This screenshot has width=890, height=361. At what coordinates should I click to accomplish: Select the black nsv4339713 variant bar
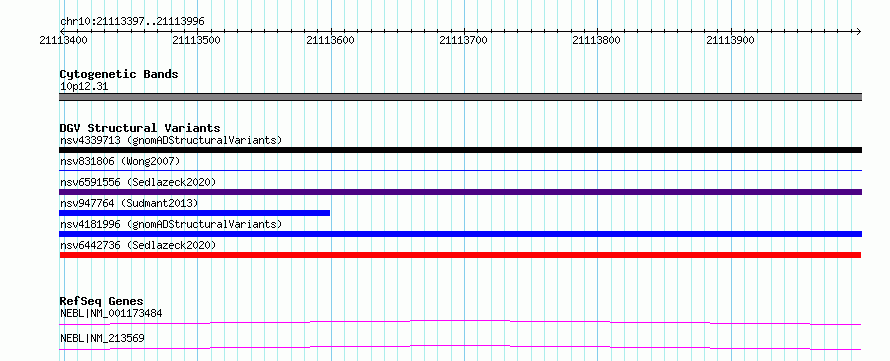pos(460,150)
